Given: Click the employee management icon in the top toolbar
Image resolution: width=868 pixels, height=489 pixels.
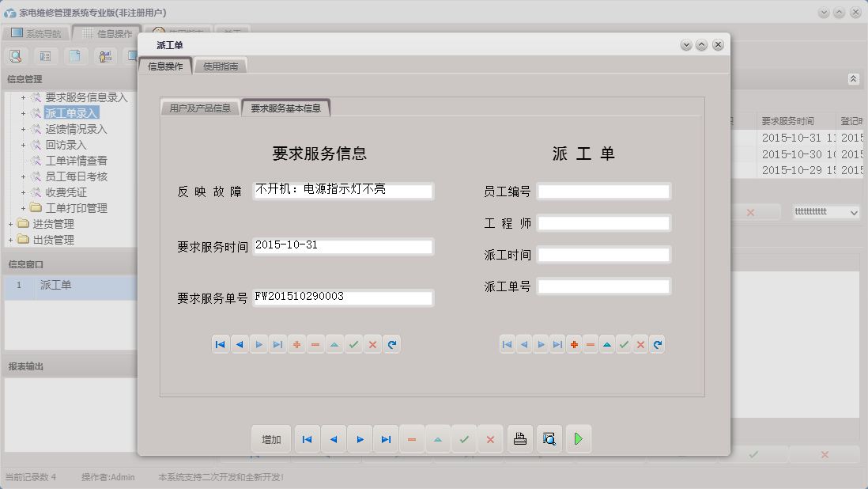Looking at the screenshot, I should point(104,55).
